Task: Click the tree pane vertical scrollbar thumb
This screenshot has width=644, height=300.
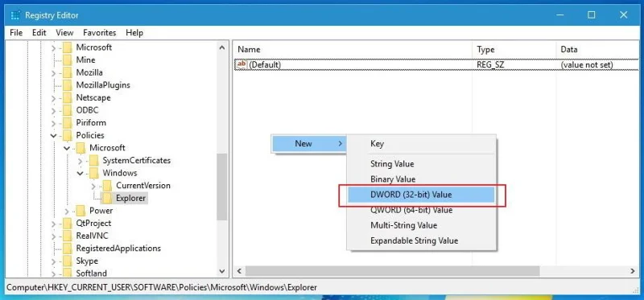Action: pos(222,187)
